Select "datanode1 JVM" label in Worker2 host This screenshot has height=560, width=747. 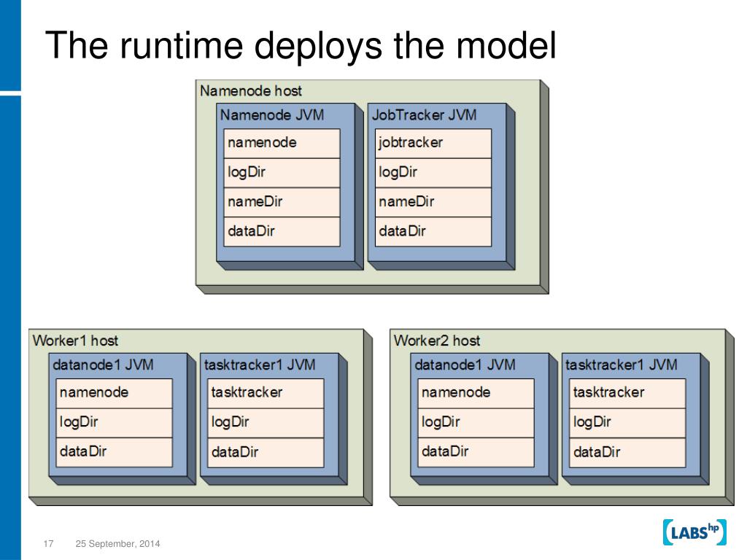(465, 365)
